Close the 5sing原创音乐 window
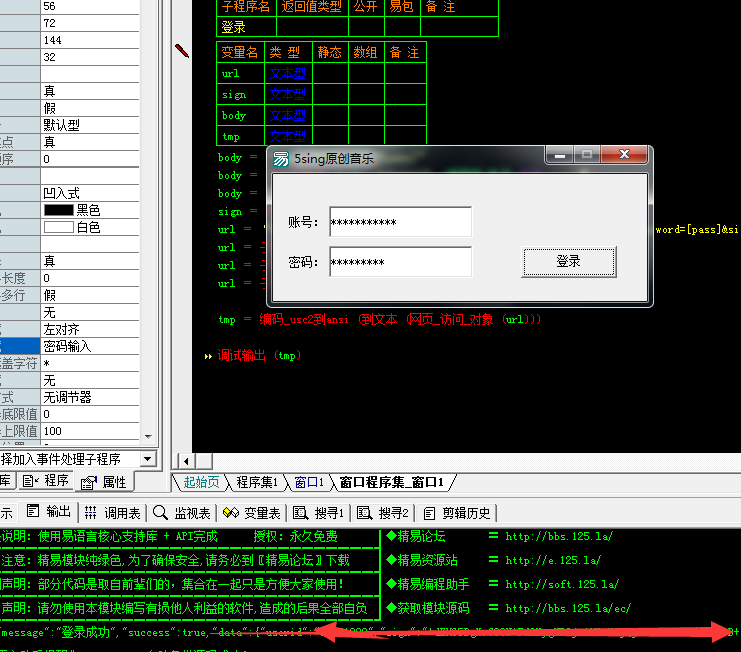 click(x=624, y=155)
